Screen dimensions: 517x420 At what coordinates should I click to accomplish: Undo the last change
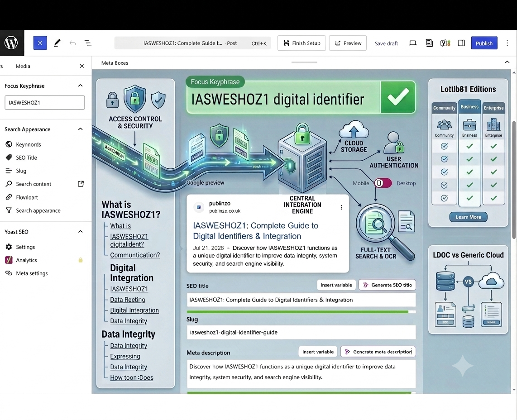pyautogui.click(x=72, y=43)
